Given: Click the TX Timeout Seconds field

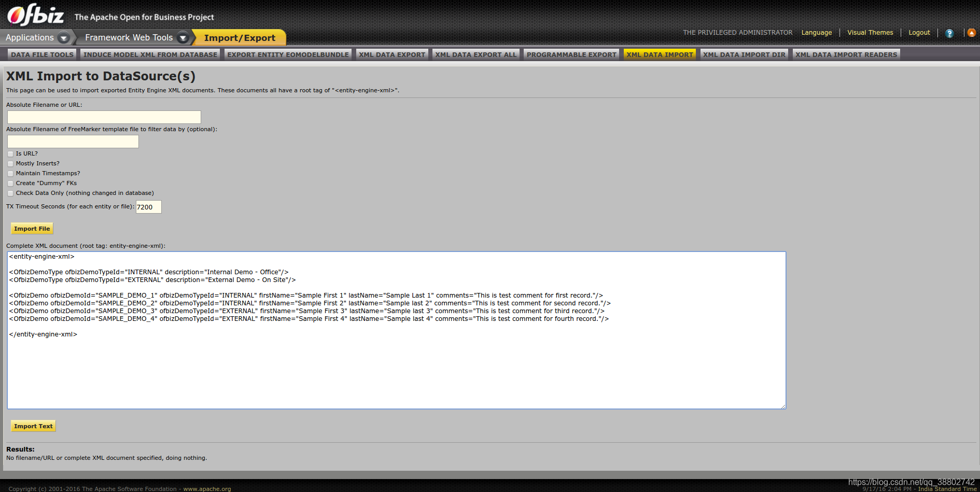Looking at the screenshot, I should (149, 207).
